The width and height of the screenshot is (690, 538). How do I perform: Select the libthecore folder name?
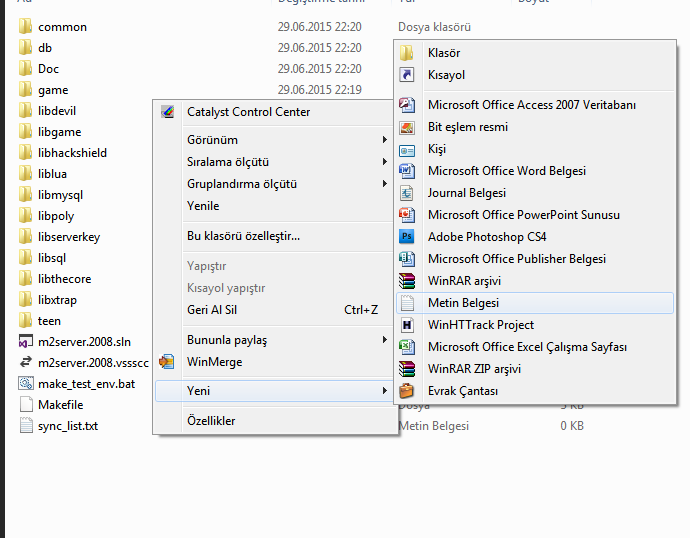[65, 279]
